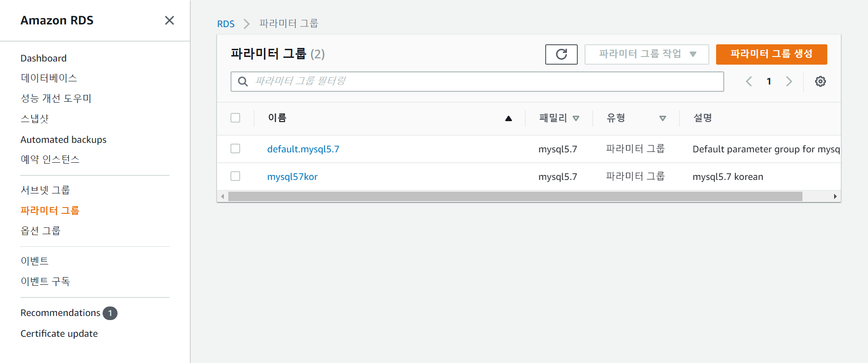Click 'Default parameter group for mysq' description cell
The height and width of the screenshot is (363, 868).
(766, 149)
